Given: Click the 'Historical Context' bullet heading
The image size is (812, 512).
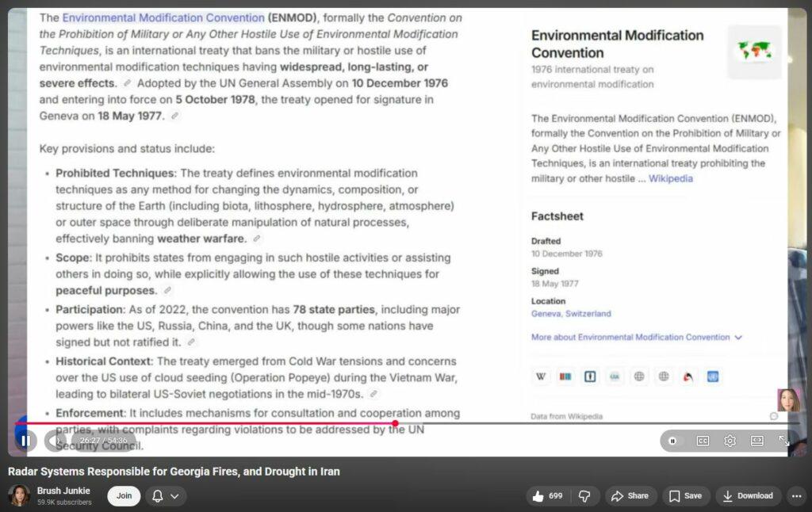Looking at the screenshot, I should [104, 361].
